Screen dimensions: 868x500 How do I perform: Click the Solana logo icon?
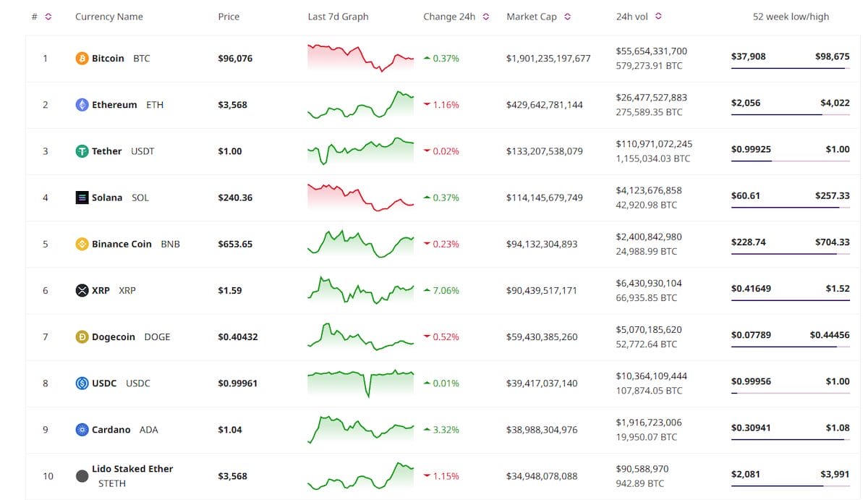82,197
